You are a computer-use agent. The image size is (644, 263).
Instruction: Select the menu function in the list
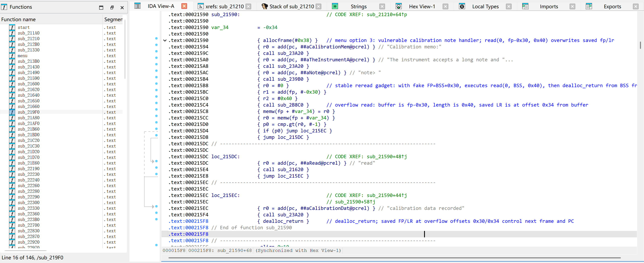tap(61, 56)
